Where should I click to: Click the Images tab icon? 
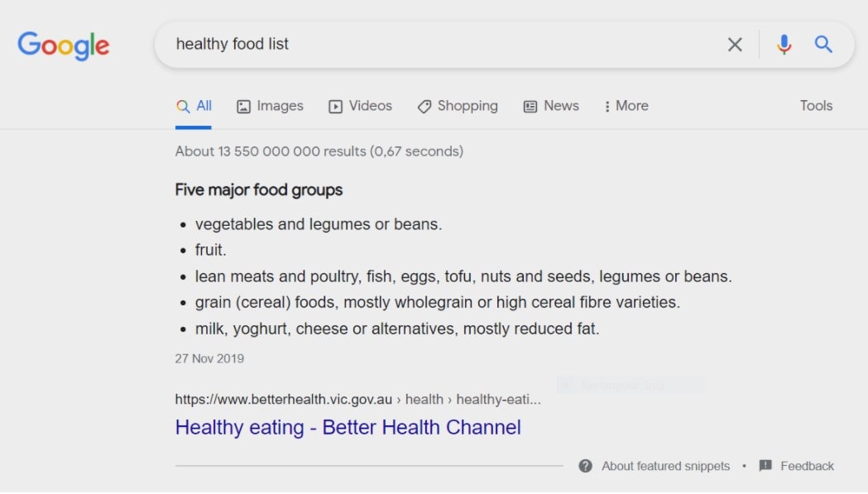(x=243, y=107)
